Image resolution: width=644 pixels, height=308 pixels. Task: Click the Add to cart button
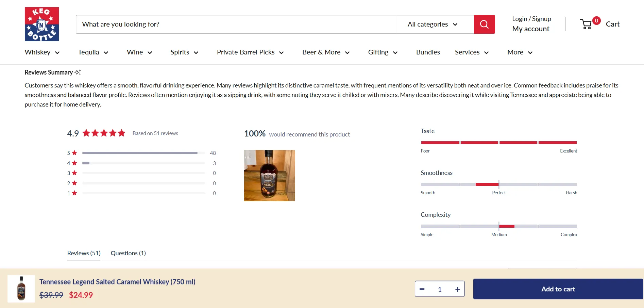(x=558, y=289)
